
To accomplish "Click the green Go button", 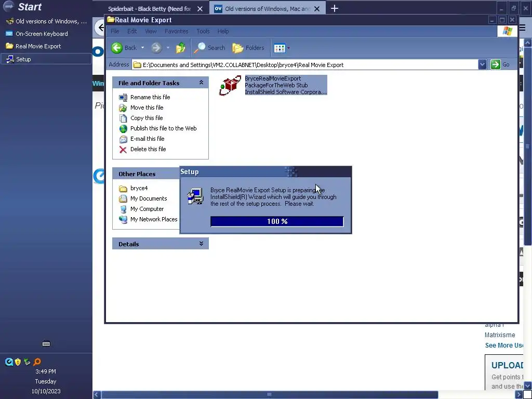I will click(500, 64).
